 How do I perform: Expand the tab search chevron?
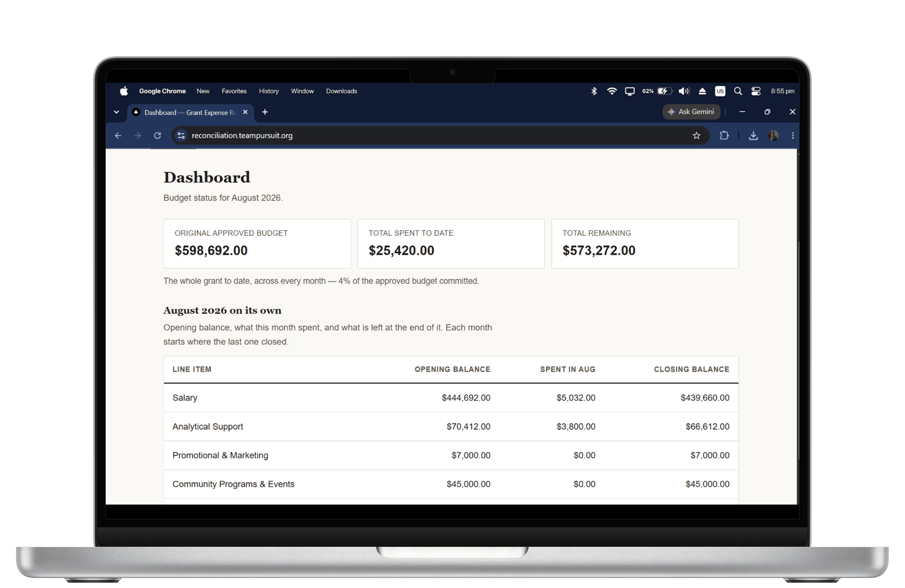(116, 112)
